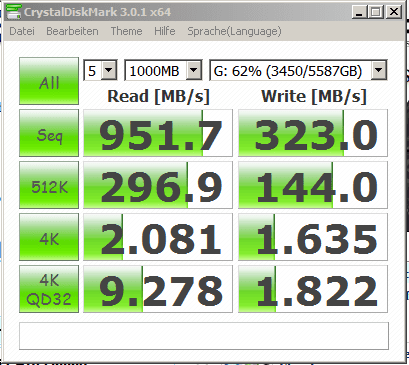Open the Theme menu

(127, 31)
